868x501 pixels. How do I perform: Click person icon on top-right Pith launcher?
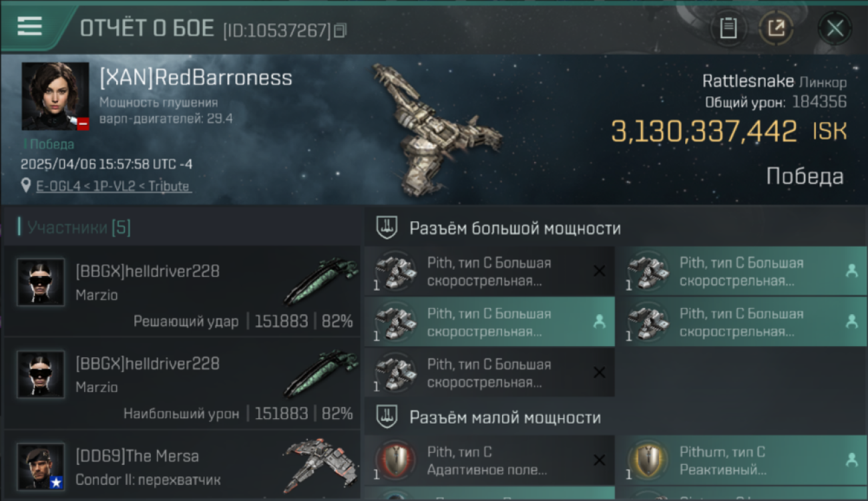pos(851,271)
